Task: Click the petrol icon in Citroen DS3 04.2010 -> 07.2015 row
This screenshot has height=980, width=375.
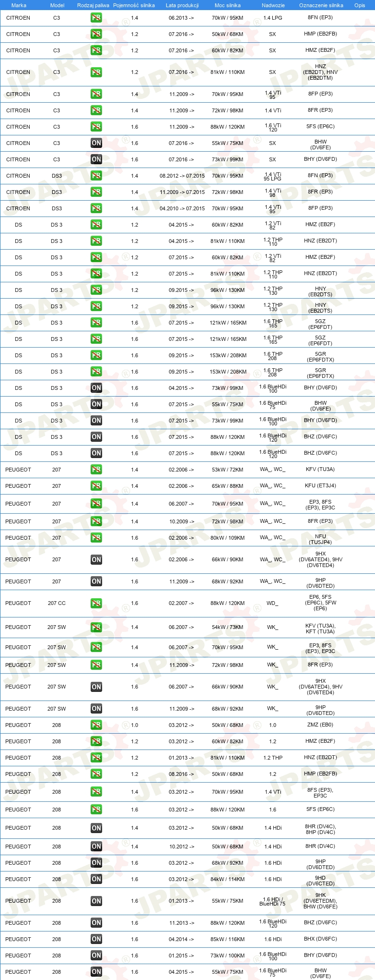Action: click(96, 208)
